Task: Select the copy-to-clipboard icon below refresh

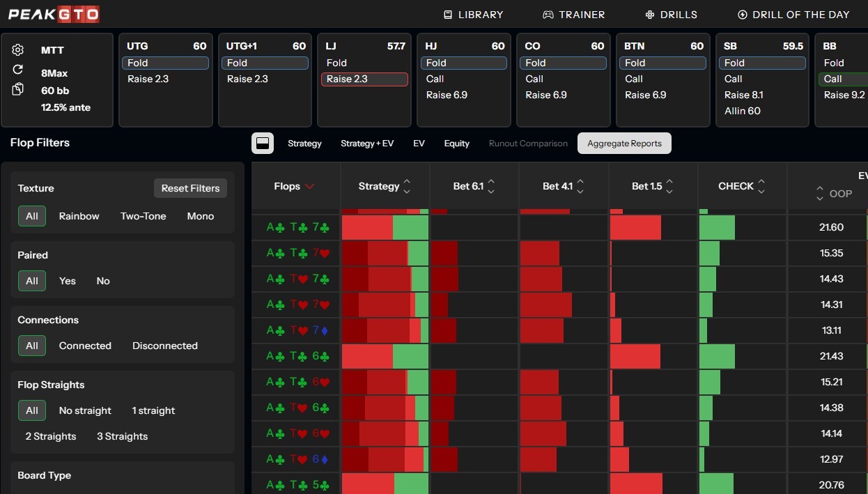Action: (17, 90)
